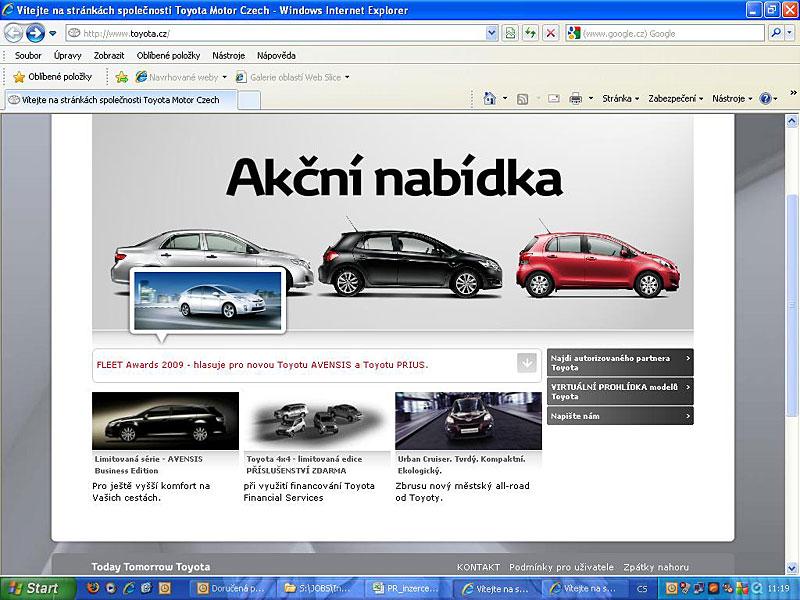
Task: Click the red Yaris in banner
Action: click(597, 264)
